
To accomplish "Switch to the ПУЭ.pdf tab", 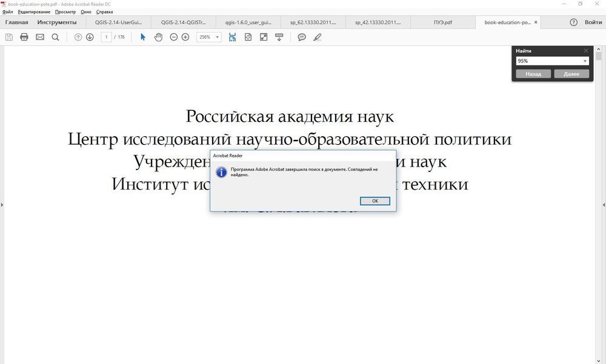I will click(444, 22).
